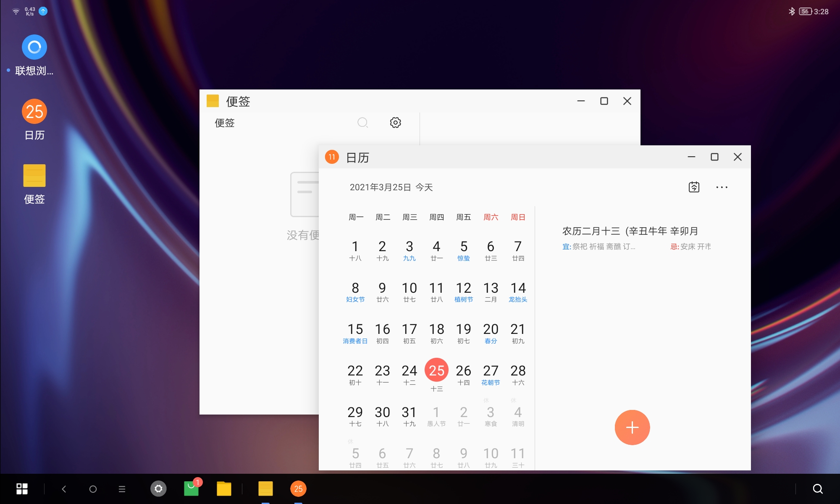This screenshot has width=840, height=504.
Task: Open 便签 from its desktop icon
Action: pyautogui.click(x=34, y=175)
